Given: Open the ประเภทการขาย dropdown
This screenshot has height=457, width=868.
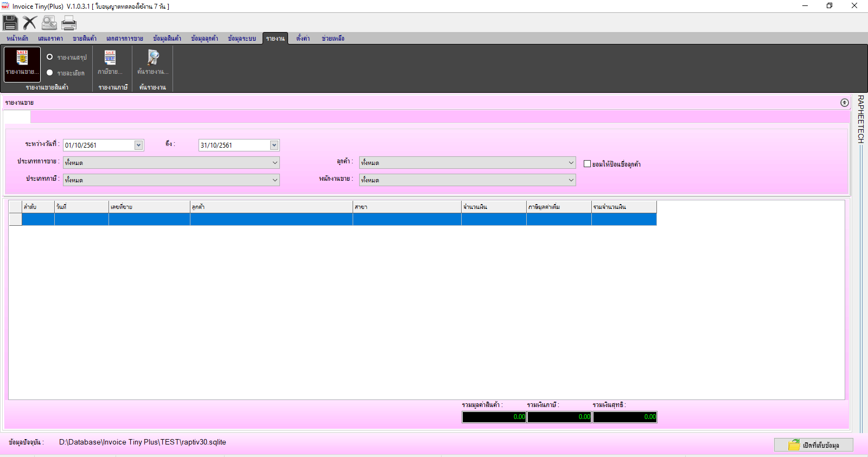Looking at the screenshot, I should tap(171, 162).
